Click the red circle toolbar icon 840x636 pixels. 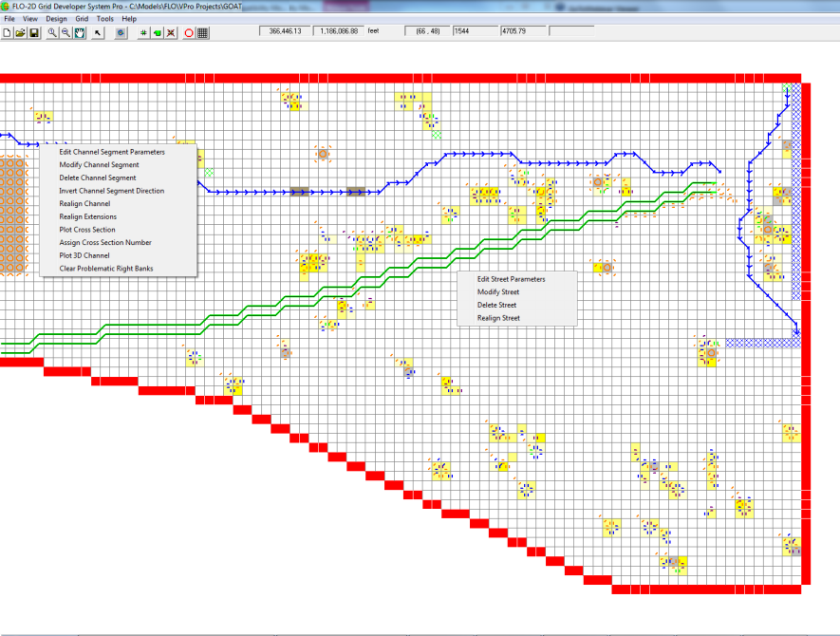[x=189, y=32]
